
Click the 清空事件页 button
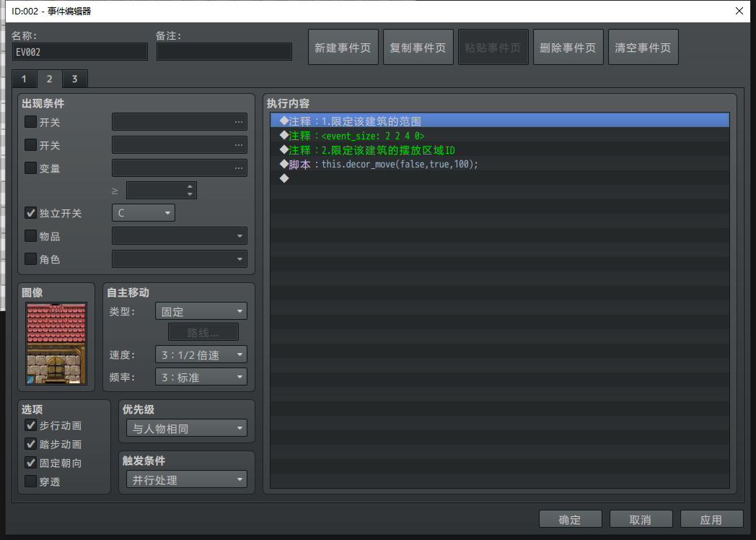(643, 48)
